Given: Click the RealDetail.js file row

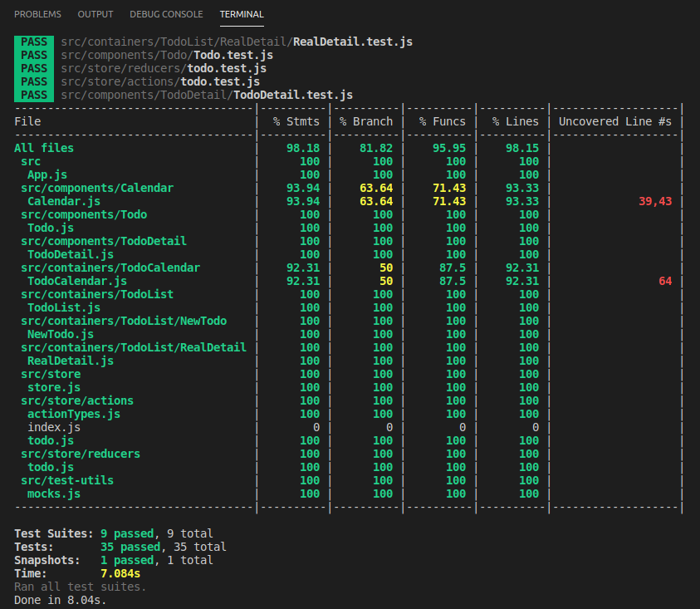Looking at the screenshot, I should (x=71, y=361).
